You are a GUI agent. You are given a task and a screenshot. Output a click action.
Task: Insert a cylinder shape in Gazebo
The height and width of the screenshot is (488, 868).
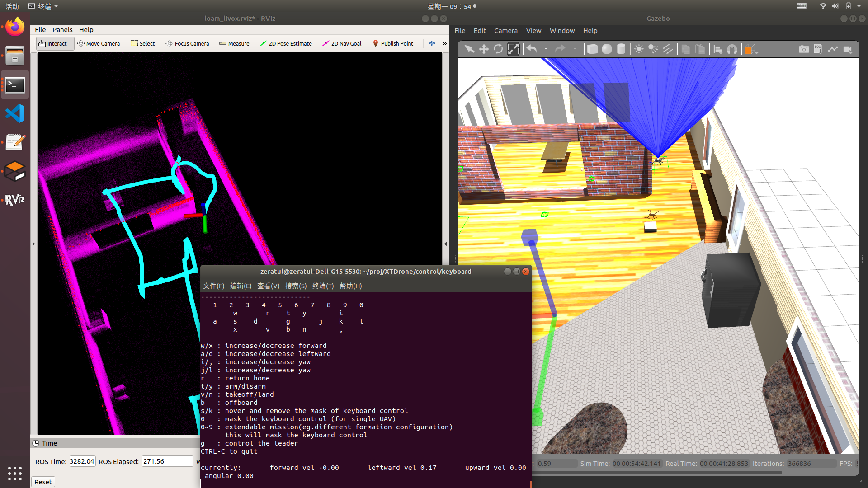tap(621, 49)
